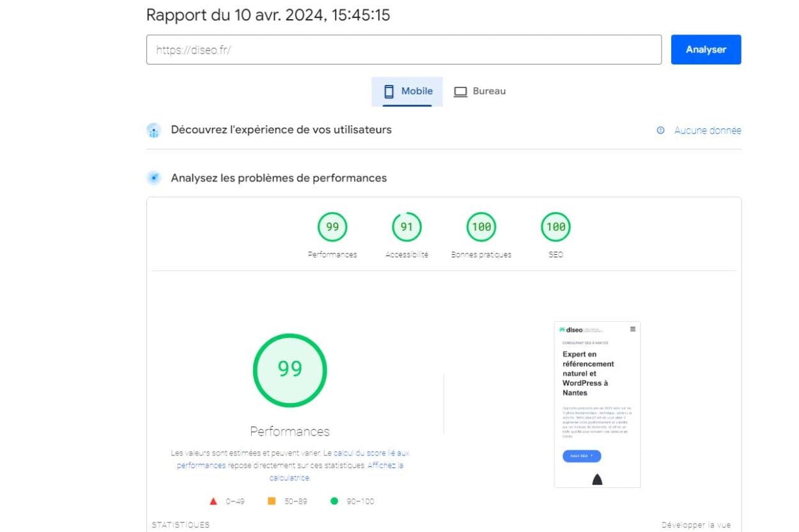Click the orange square 50–89 legend icon
The height and width of the screenshot is (532, 799).
tap(272, 501)
